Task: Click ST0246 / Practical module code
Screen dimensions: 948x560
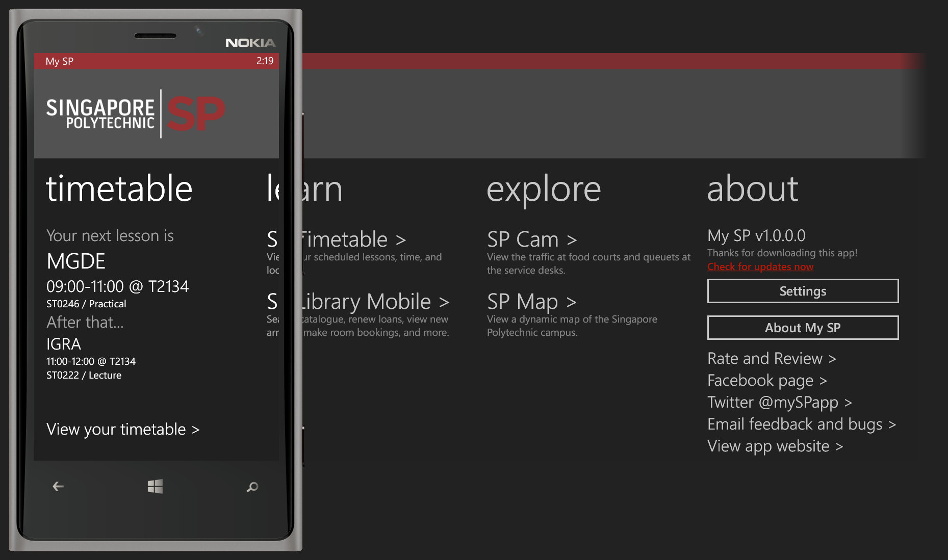Action: (86, 304)
